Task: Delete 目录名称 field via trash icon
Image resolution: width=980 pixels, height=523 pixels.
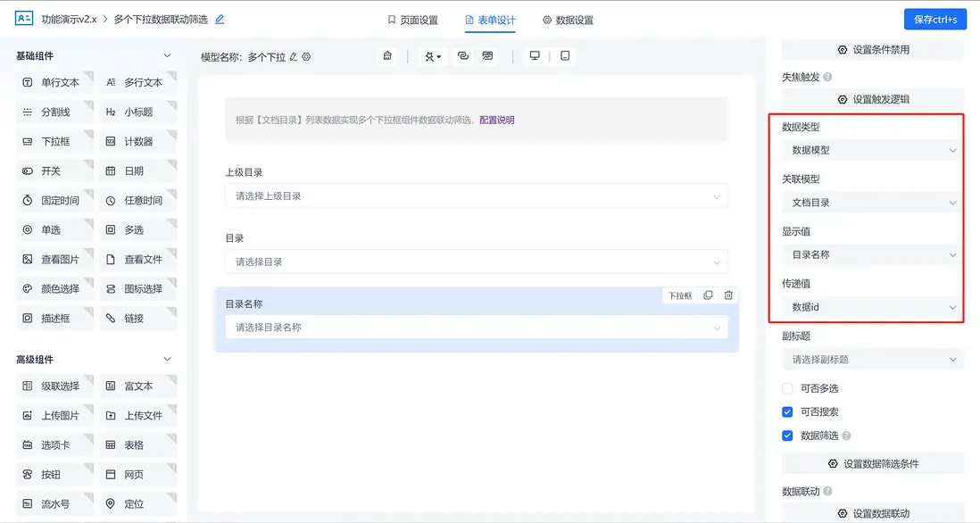Action: 728,295
